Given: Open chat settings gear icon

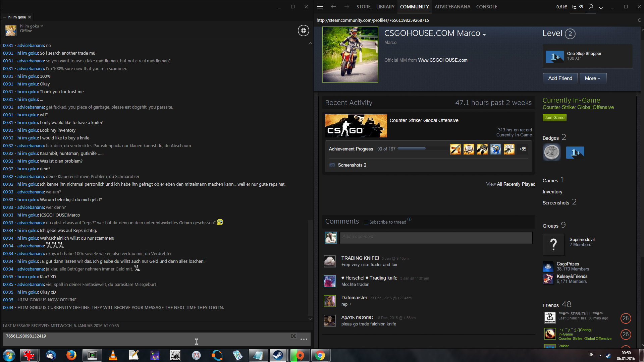Looking at the screenshot, I should click(303, 31).
